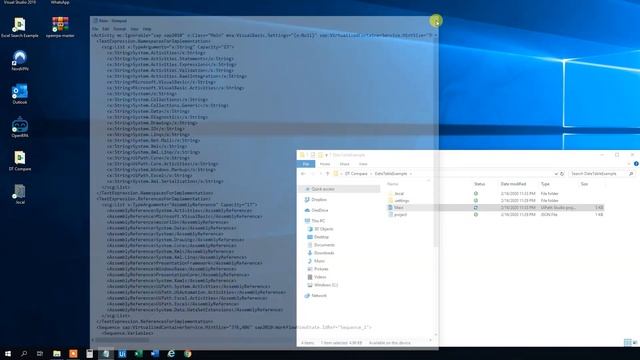
Task: Select OneDrive in navigation pane
Action: 320,210
